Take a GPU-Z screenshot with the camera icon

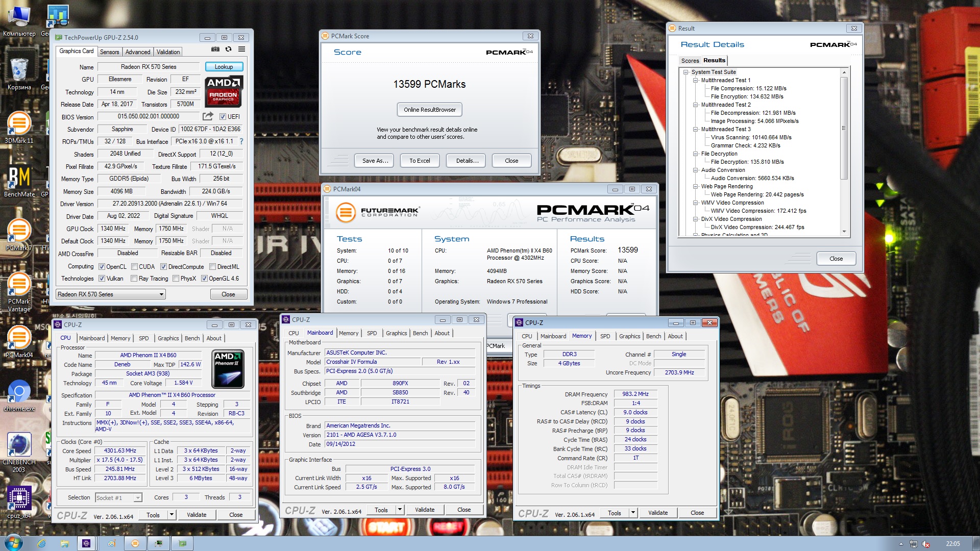tap(215, 49)
